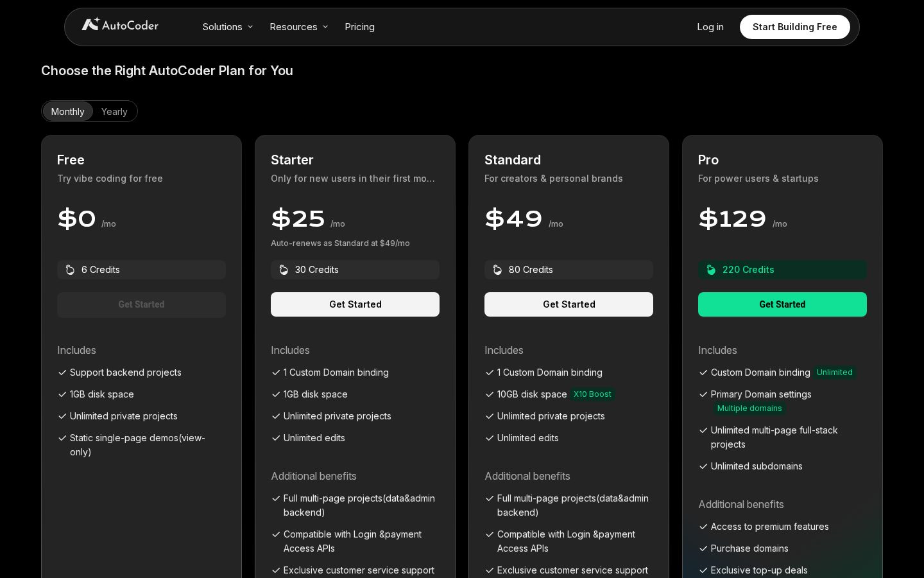Click the 30 Credits label
Viewport: 924px width, 578px height.
coord(317,270)
